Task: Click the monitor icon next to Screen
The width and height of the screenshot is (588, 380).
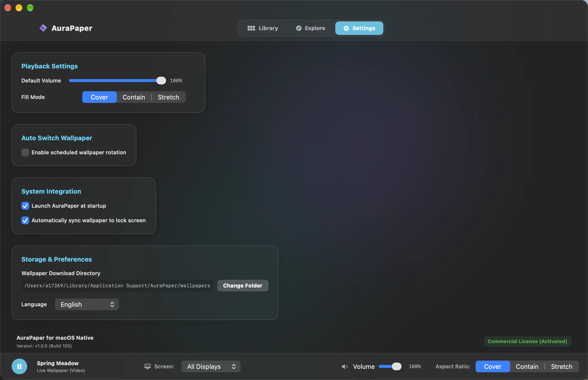Action: click(147, 366)
